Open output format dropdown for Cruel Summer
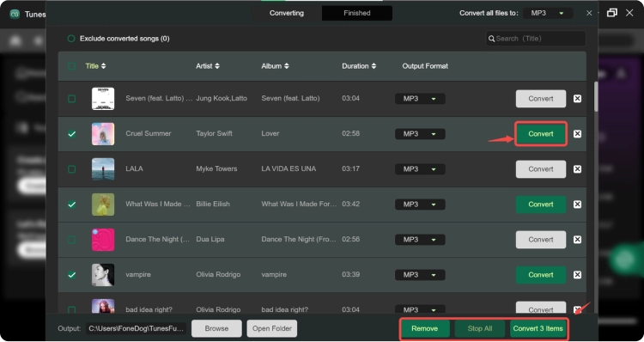The width and height of the screenshot is (644, 342). 420,134
